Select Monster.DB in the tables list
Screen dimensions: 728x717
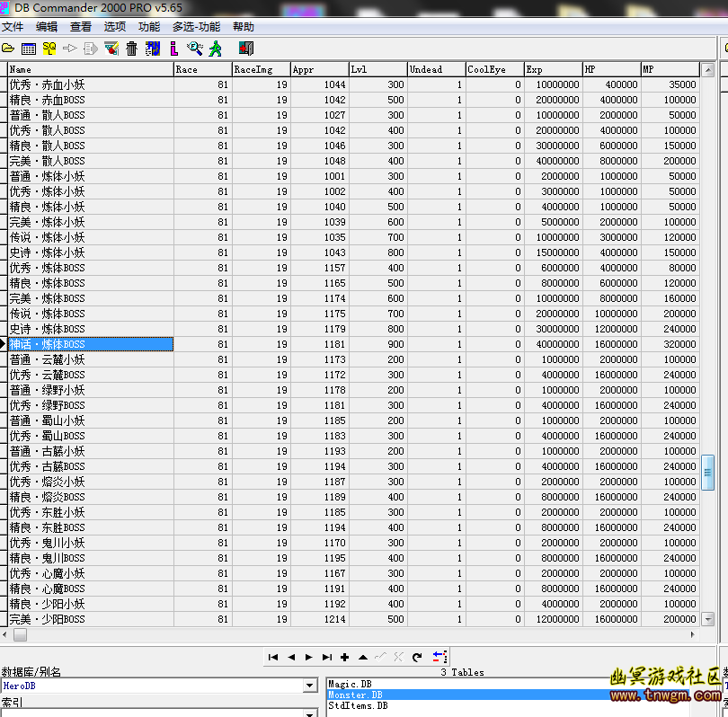355,695
